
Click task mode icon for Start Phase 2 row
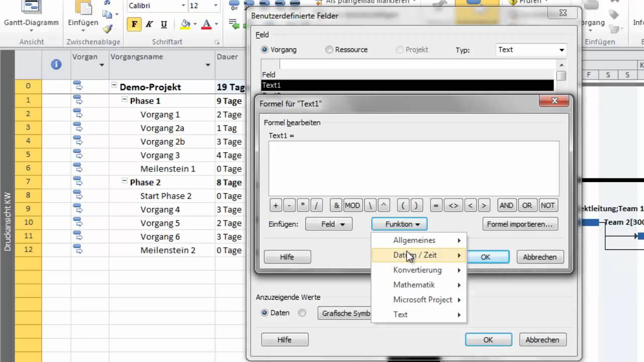pyautogui.click(x=77, y=196)
